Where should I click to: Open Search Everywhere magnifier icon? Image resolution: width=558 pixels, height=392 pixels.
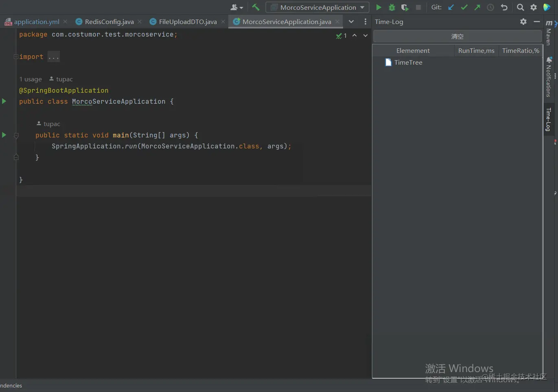pyautogui.click(x=520, y=7)
